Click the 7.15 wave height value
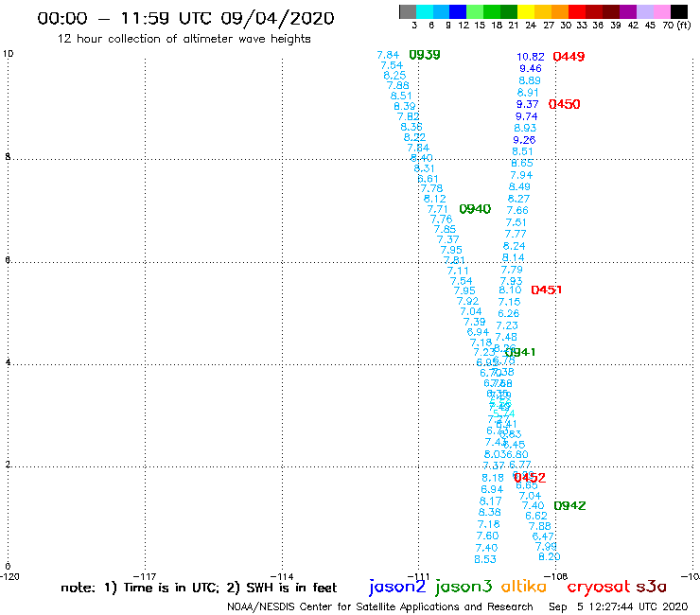Screen dimensions: 700x615 click(509, 302)
